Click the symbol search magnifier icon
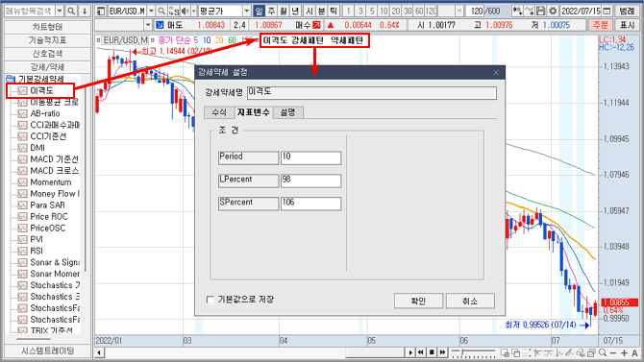Screen dimensions: 644x362 pyautogui.click(x=161, y=11)
